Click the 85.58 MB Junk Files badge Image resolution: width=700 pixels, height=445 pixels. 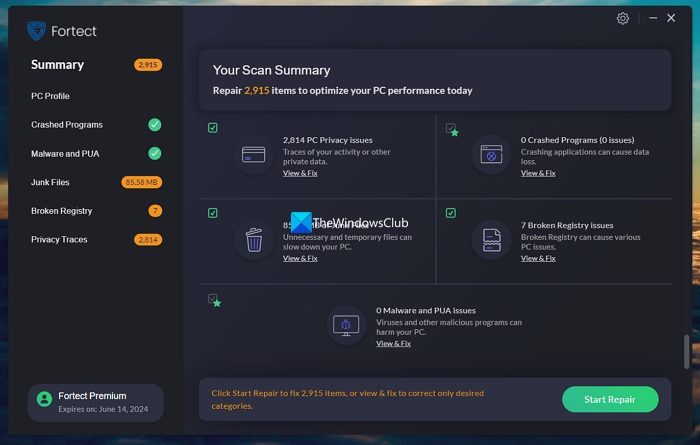point(142,182)
